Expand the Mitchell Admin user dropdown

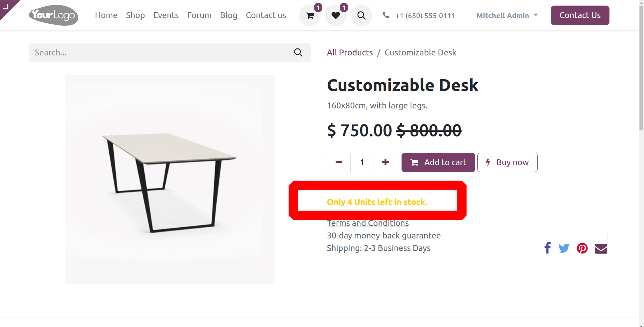click(507, 15)
